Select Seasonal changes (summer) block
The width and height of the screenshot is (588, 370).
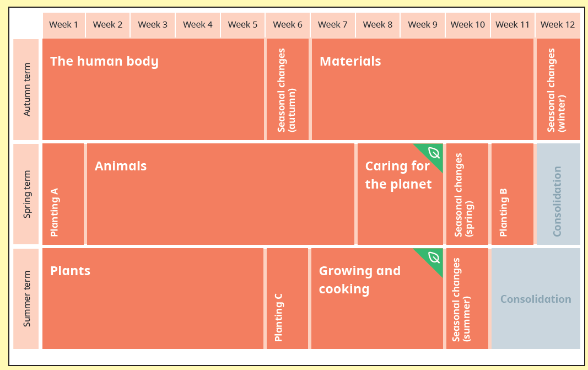tap(467, 299)
